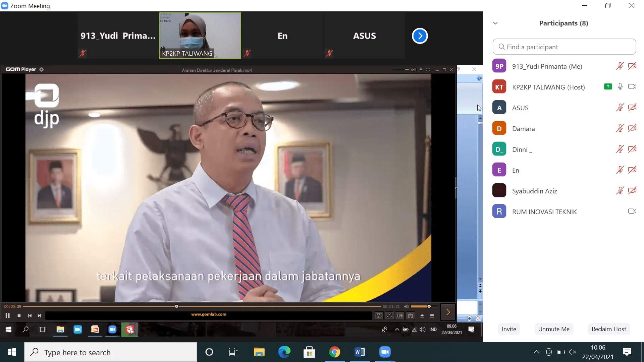Click the GOM Player settings gear icon
Screen dimensions: 644x362
[42, 69]
